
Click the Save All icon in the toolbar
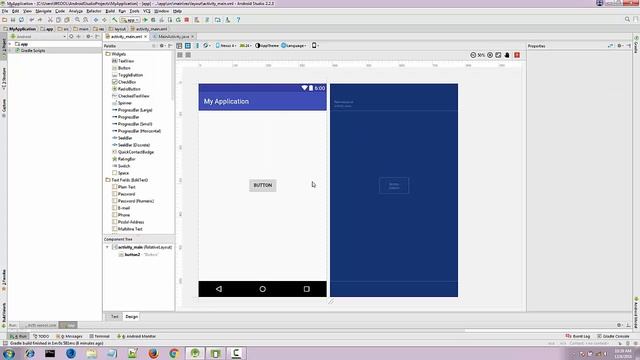point(13,20)
